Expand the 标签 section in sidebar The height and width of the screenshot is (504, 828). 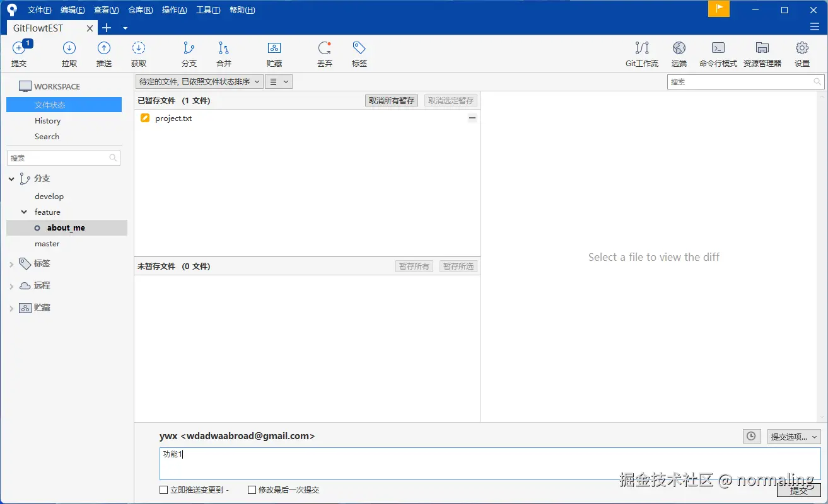point(11,265)
